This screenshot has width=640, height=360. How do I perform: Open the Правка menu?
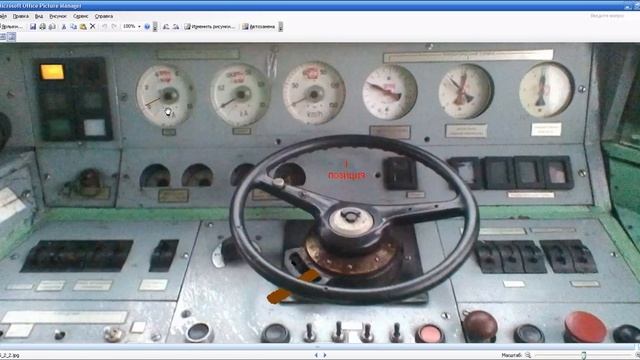(20, 16)
